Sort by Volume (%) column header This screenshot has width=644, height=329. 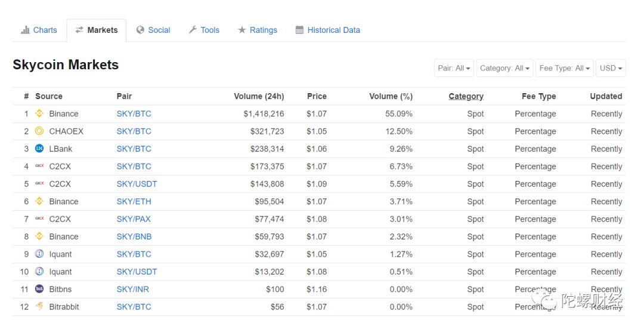tap(391, 96)
